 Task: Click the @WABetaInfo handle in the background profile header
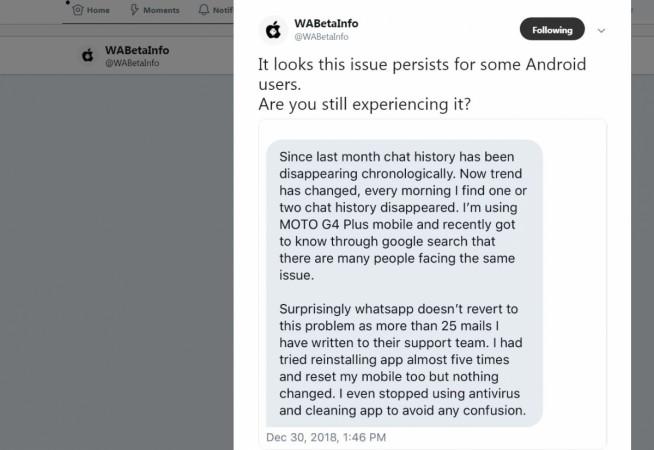pyautogui.click(x=132, y=63)
